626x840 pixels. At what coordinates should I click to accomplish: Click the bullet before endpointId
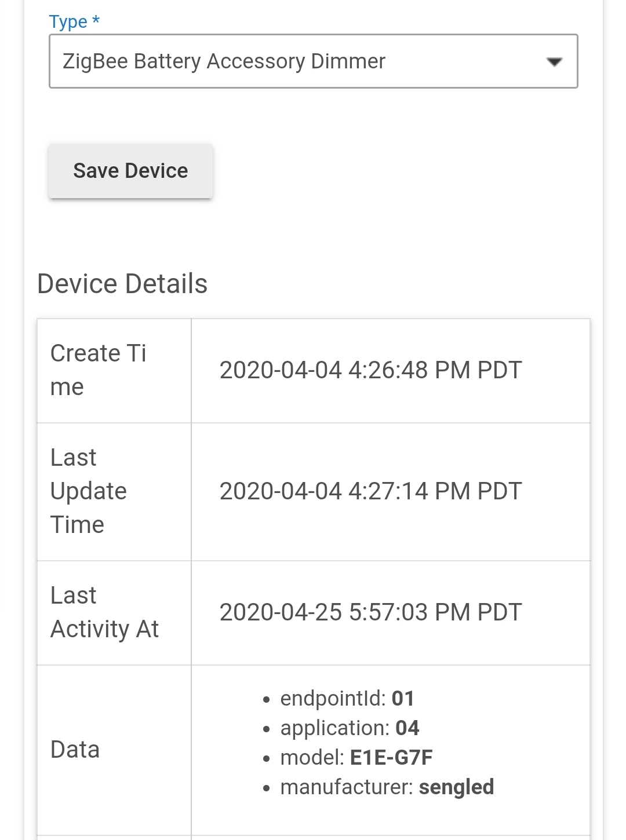click(266, 700)
